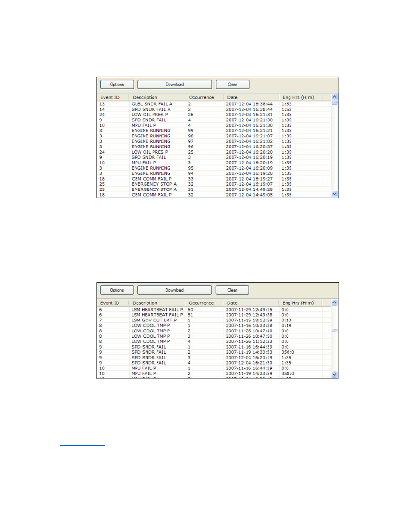Sort by Event ID in the ENGINE RUNNING log
The height and width of the screenshot is (532, 411).
point(114,97)
